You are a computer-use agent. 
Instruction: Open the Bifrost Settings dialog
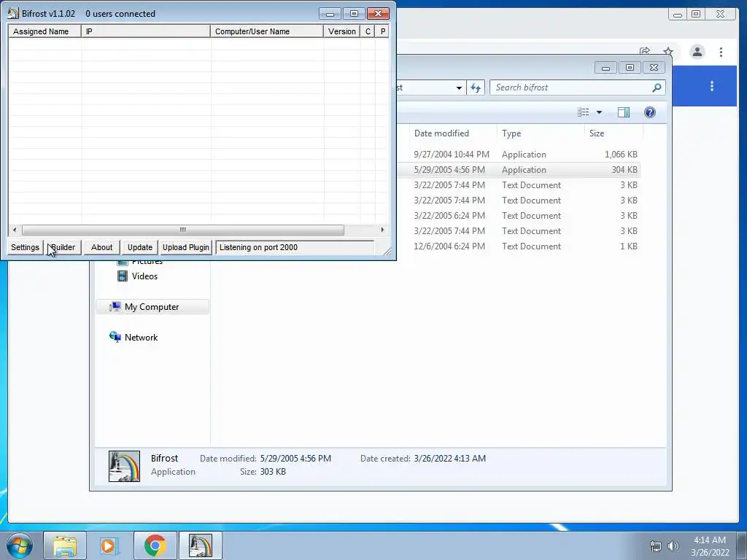[x=26, y=247]
